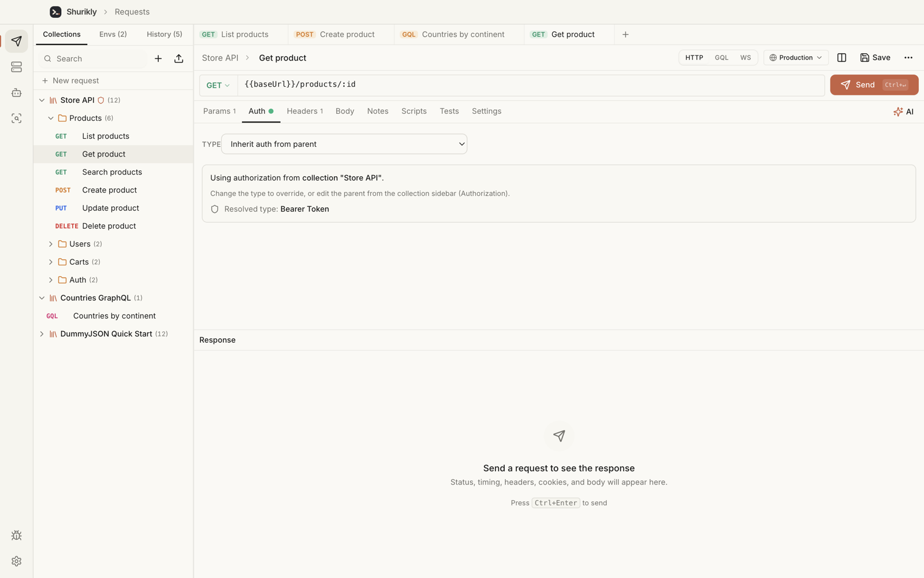Open the robot sidebar icon
This screenshot has height=578, width=924.
coord(16,92)
